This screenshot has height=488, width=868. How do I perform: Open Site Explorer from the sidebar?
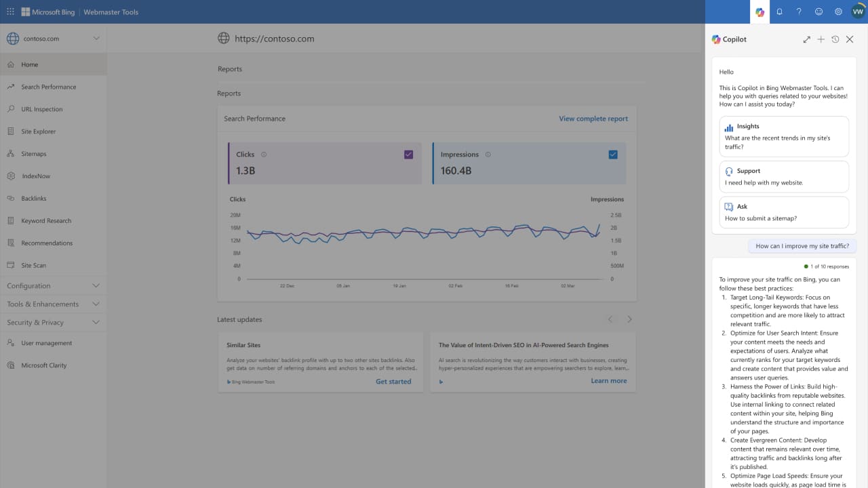pyautogui.click(x=54, y=131)
